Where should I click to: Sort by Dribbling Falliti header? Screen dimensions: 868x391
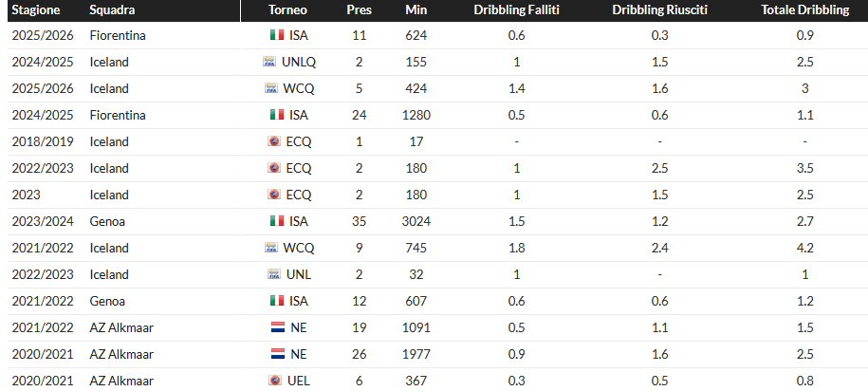tap(516, 10)
